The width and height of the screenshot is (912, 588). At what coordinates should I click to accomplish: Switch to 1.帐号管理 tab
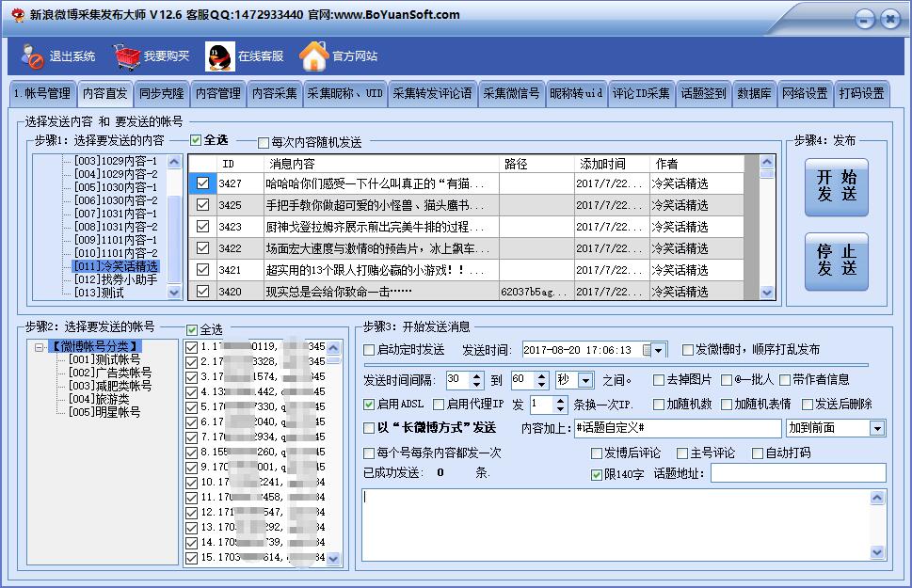[42, 94]
